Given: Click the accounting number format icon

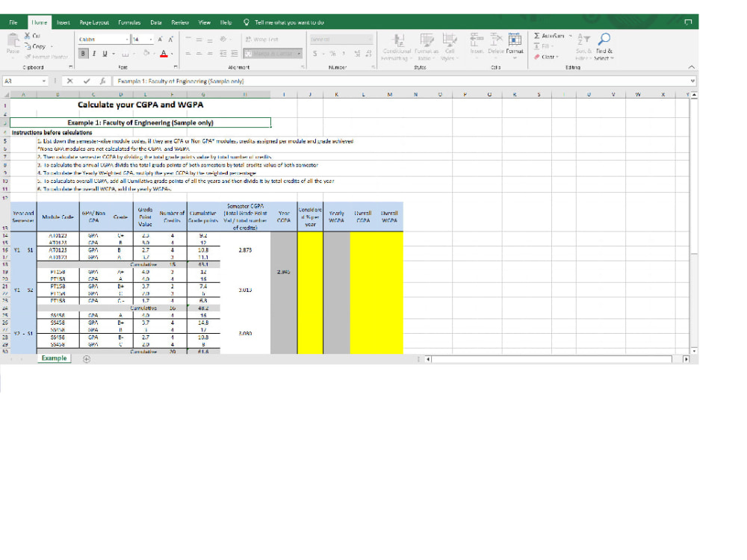Looking at the screenshot, I should [315, 53].
